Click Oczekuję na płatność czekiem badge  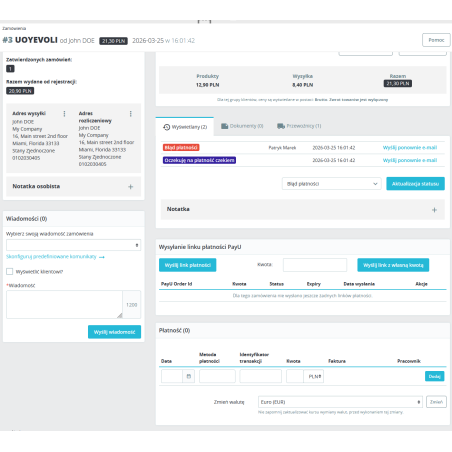tap(199, 160)
